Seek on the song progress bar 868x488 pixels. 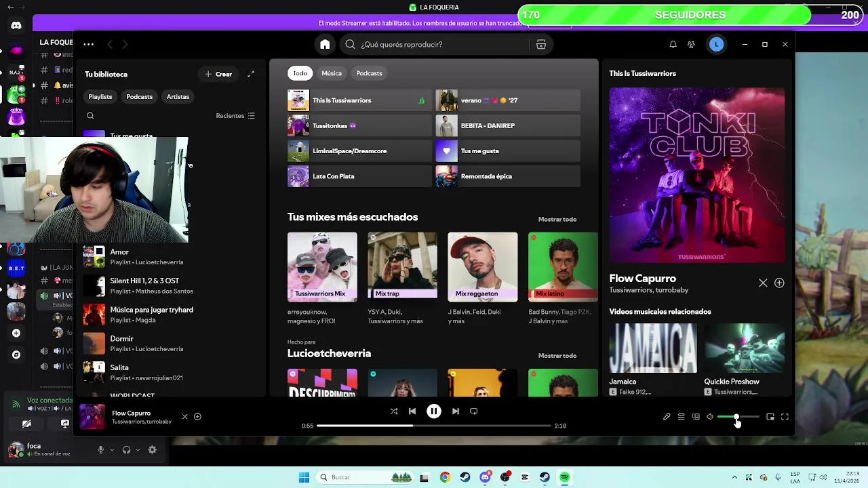433,426
